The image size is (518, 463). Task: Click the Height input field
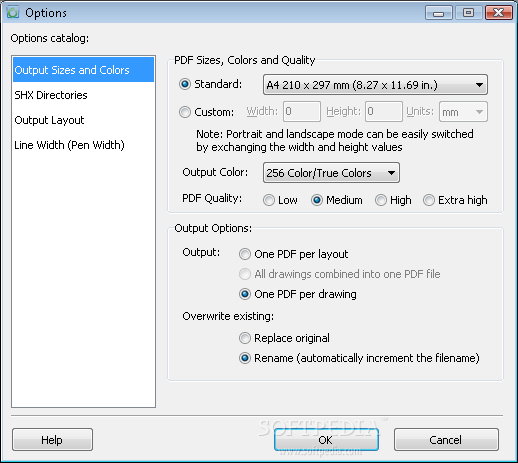(x=384, y=112)
